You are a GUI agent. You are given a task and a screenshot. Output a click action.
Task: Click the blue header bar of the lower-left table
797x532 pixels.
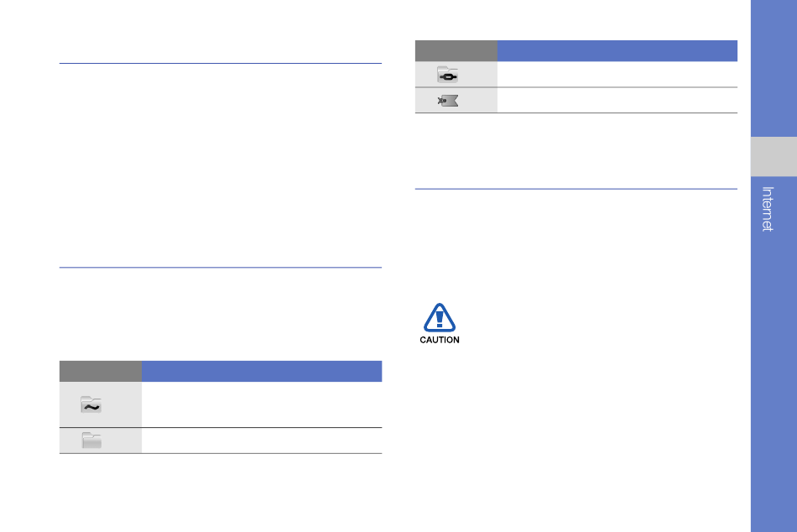click(262, 371)
